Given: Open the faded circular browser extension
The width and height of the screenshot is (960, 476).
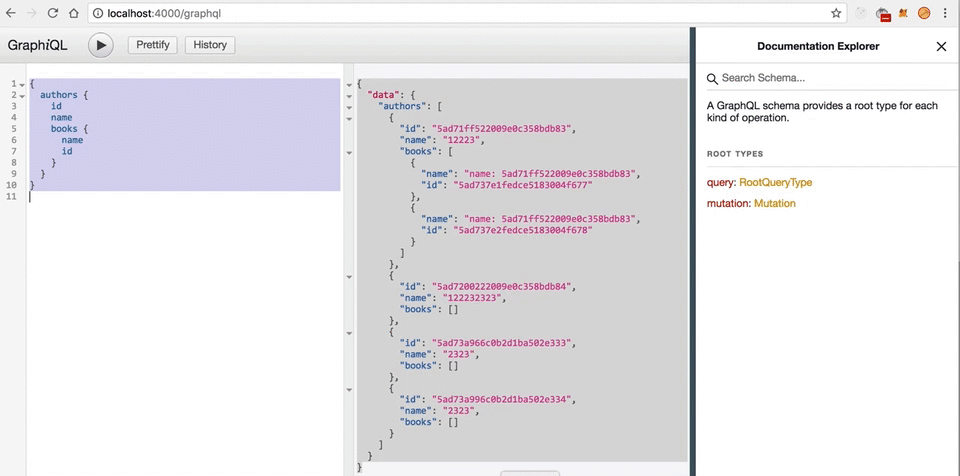Looking at the screenshot, I should click(861, 13).
